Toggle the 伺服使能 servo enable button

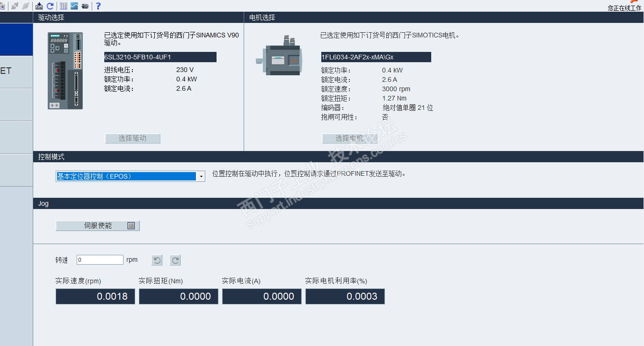(x=98, y=226)
